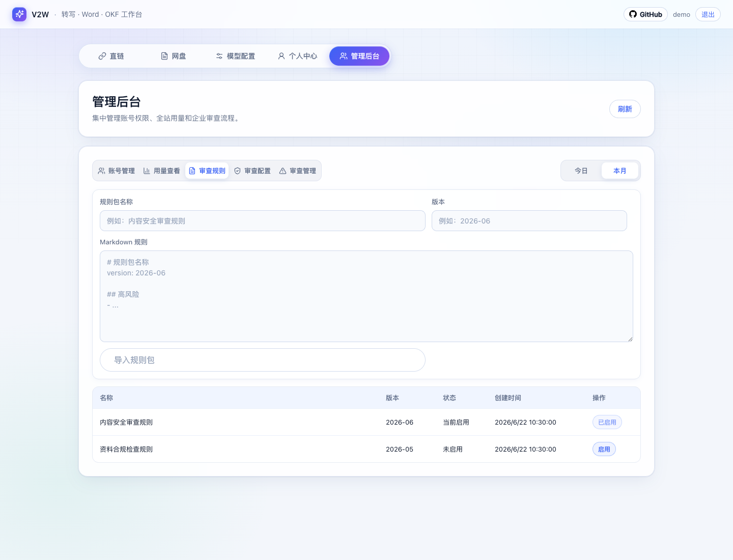
Task: Click the GitHub octocat icon
Action: 633,14
